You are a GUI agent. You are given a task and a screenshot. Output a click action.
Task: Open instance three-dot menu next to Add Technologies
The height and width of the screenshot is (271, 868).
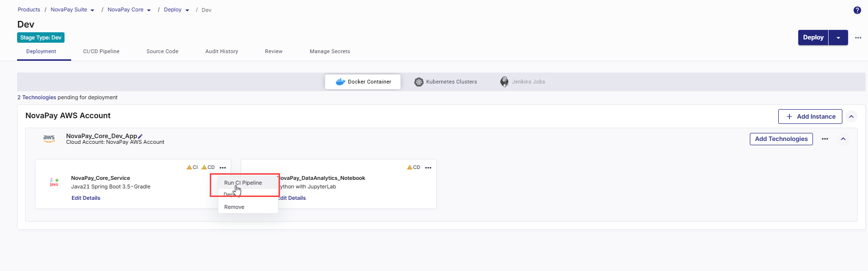(825, 139)
